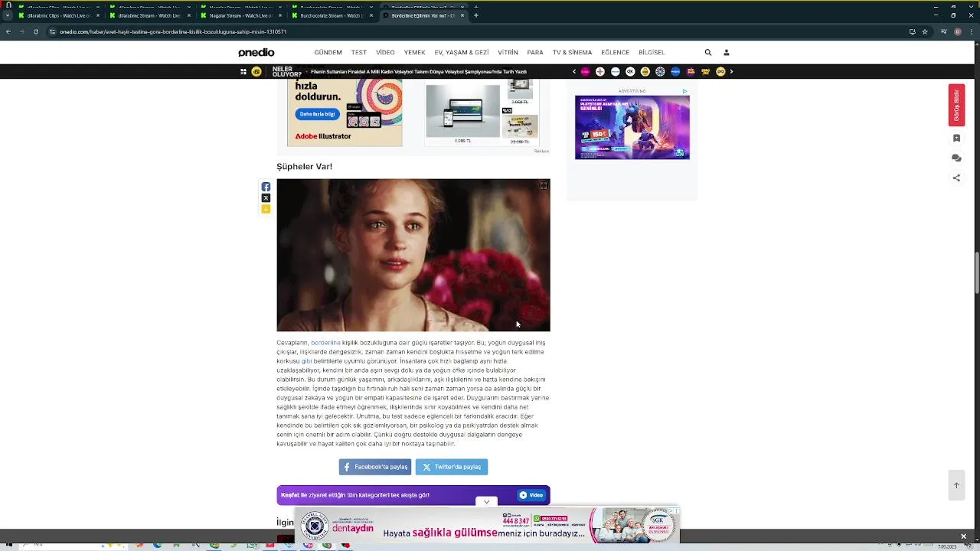The height and width of the screenshot is (551, 980).
Task: Open the tab search dropdown arrow
Action: click(8, 15)
